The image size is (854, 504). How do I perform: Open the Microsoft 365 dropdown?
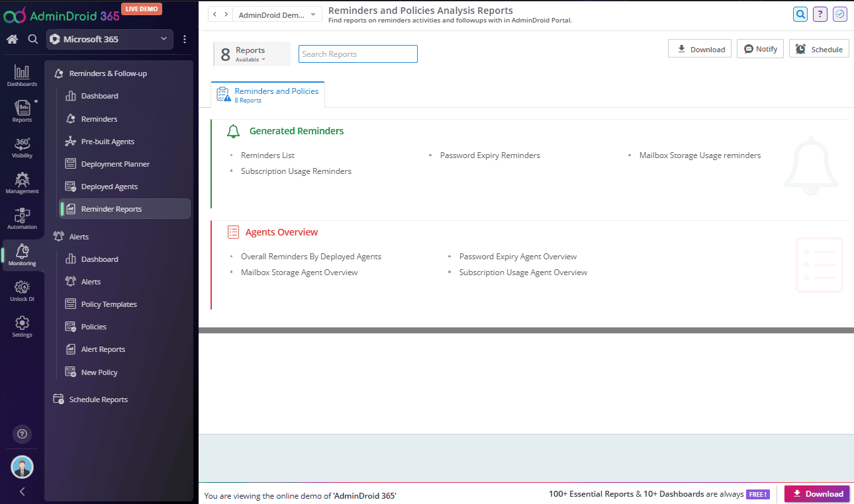(110, 40)
